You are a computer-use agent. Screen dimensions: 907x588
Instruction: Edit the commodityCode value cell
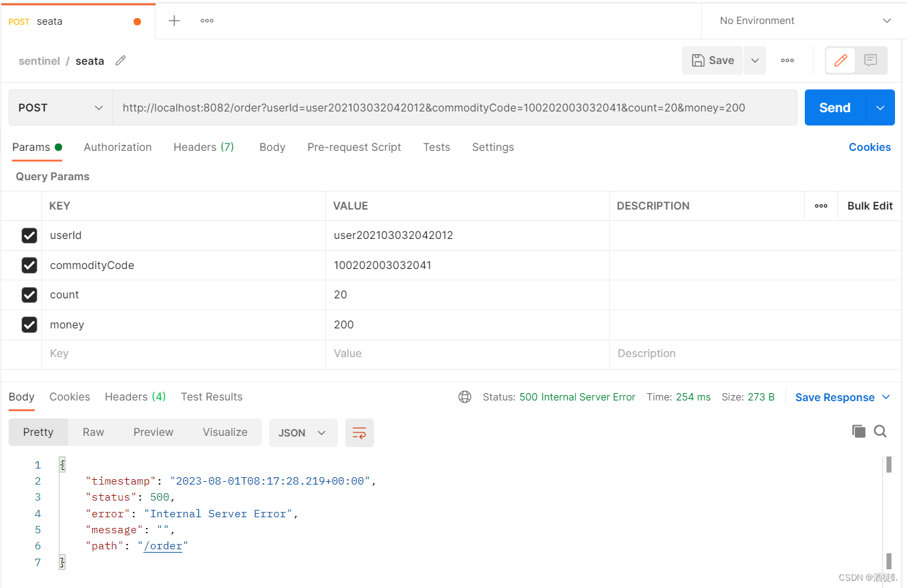[468, 265]
